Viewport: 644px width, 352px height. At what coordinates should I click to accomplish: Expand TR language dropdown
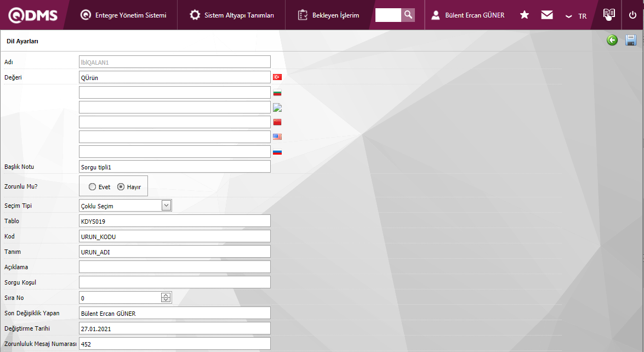click(576, 16)
